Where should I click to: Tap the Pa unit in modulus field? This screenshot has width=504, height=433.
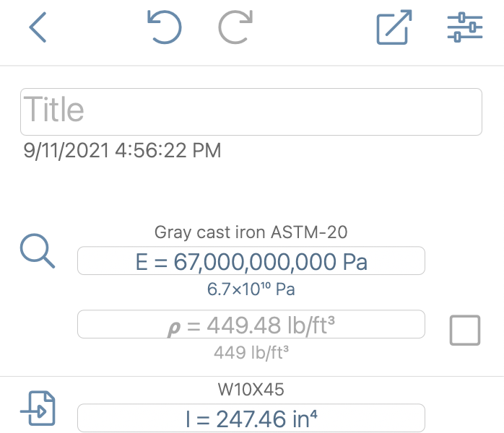click(x=355, y=262)
